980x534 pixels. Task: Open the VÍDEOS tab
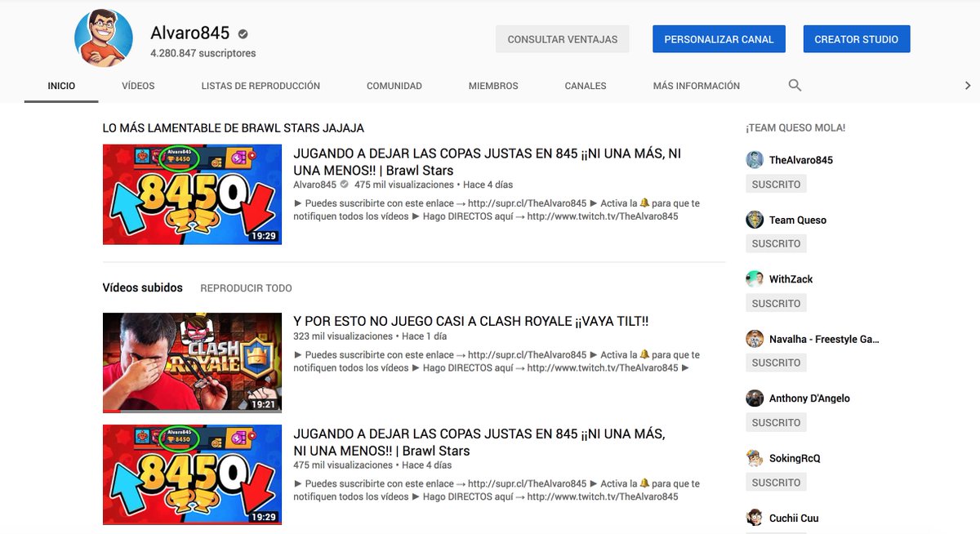coord(138,86)
